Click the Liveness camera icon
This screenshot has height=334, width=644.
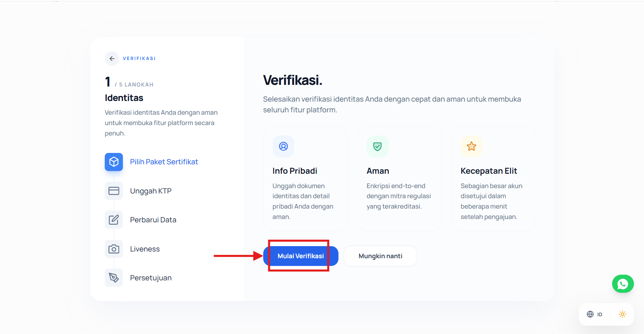[114, 249]
